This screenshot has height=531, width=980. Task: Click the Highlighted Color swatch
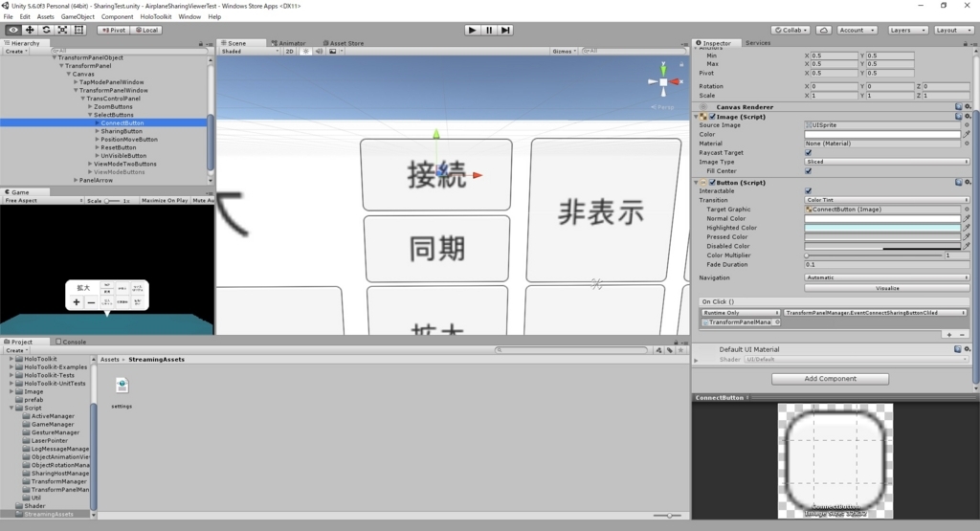click(x=881, y=228)
